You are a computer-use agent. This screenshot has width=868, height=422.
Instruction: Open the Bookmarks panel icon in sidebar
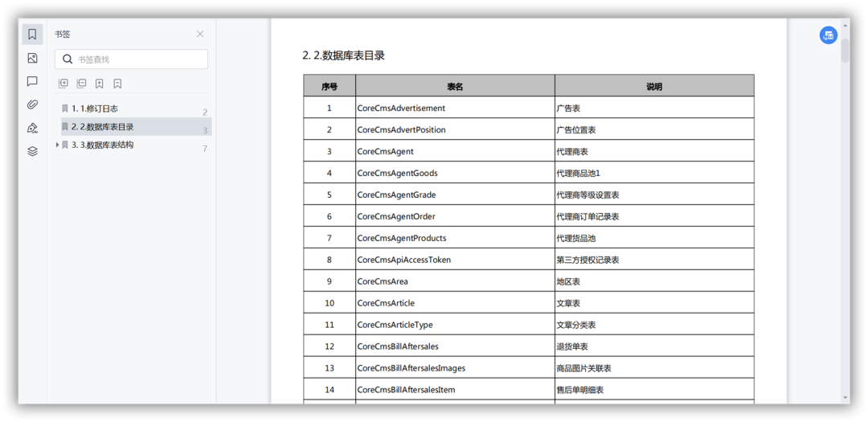(x=32, y=35)
